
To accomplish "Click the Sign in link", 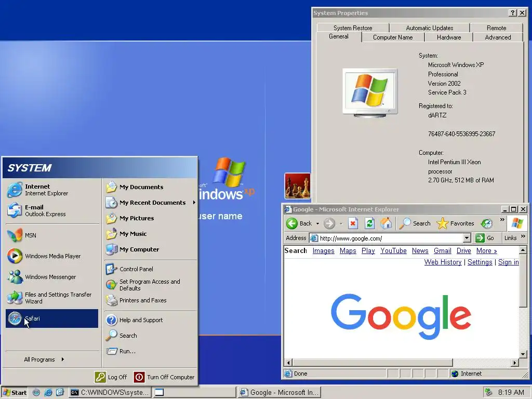I will [x=508, y=262].
